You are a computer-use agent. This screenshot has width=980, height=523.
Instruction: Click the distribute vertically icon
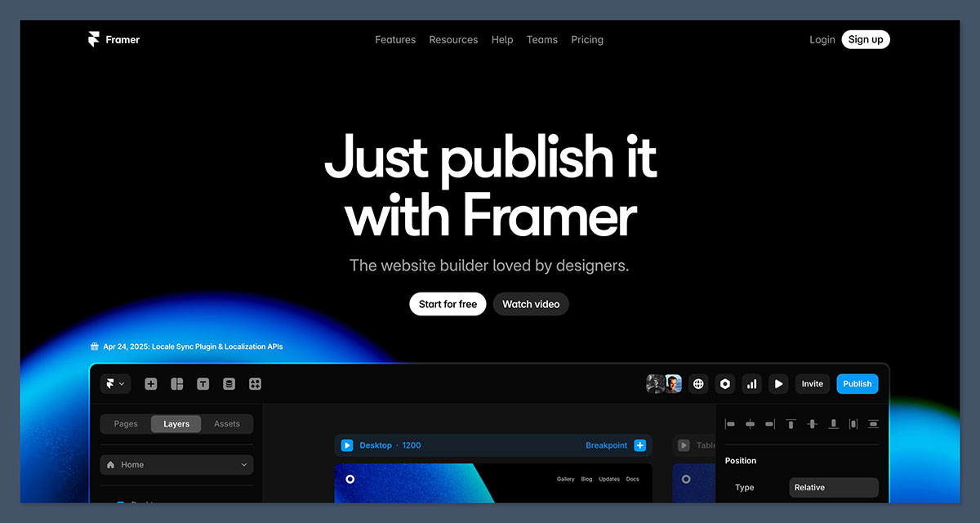(x=873, y=424)
